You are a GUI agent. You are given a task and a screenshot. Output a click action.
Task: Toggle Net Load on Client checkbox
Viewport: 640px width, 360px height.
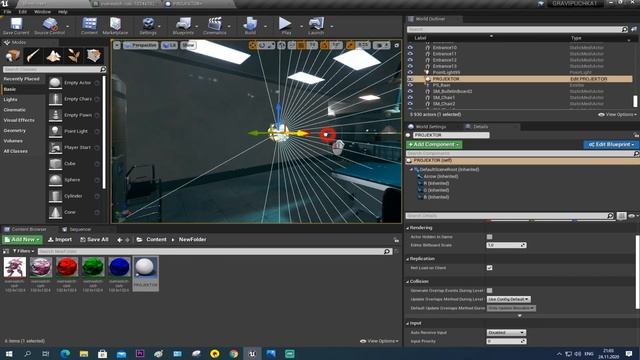coord(489,268)
